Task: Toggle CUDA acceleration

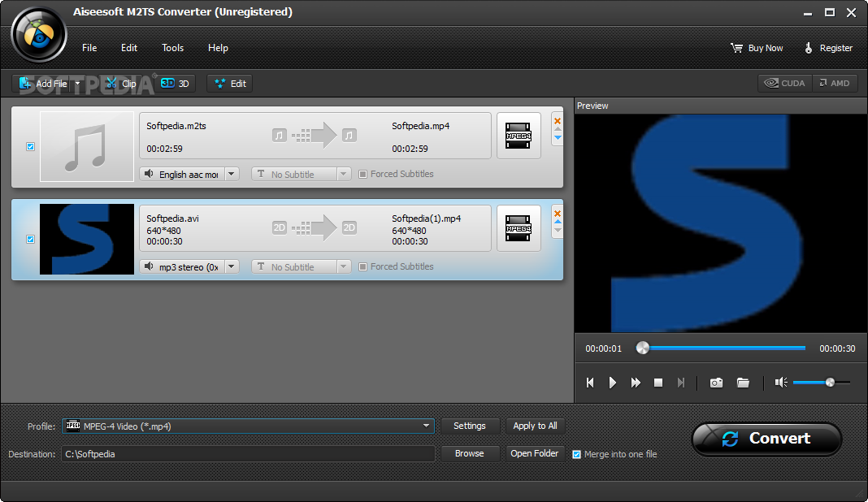Action: [x=785, y=83]
